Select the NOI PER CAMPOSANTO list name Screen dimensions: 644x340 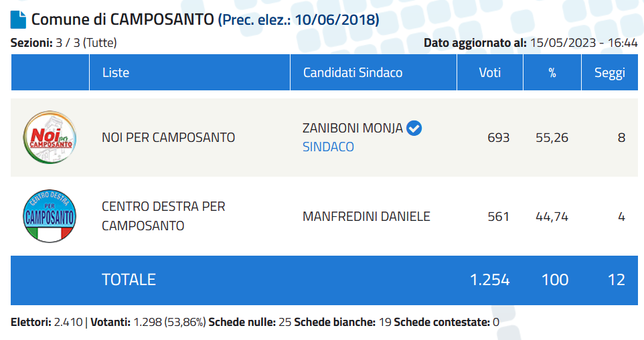(169, 137)
